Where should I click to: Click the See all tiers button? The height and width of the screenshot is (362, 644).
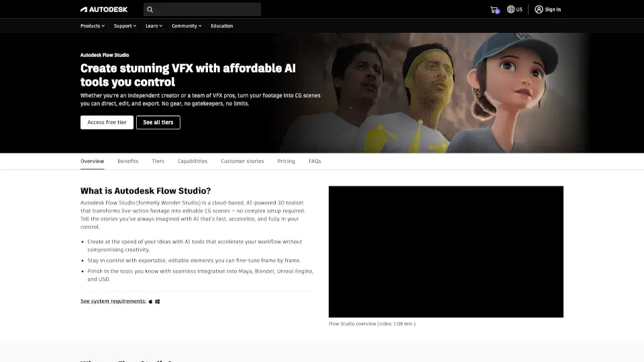click(158, 122)
